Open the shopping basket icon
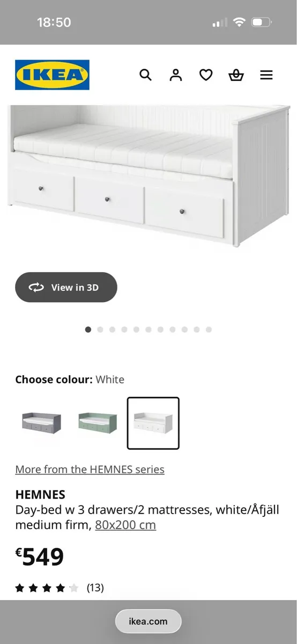Screen dimensions: 297x644 coord(236,75)
